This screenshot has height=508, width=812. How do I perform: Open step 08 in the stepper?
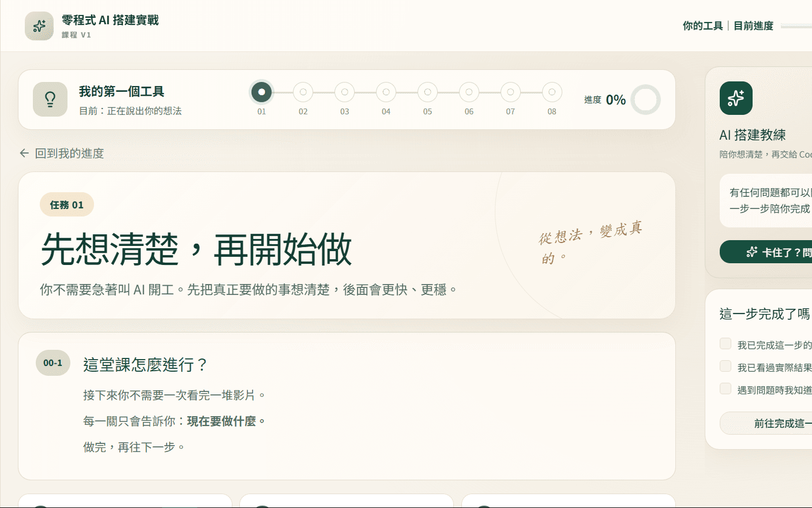tap(552, 92)
